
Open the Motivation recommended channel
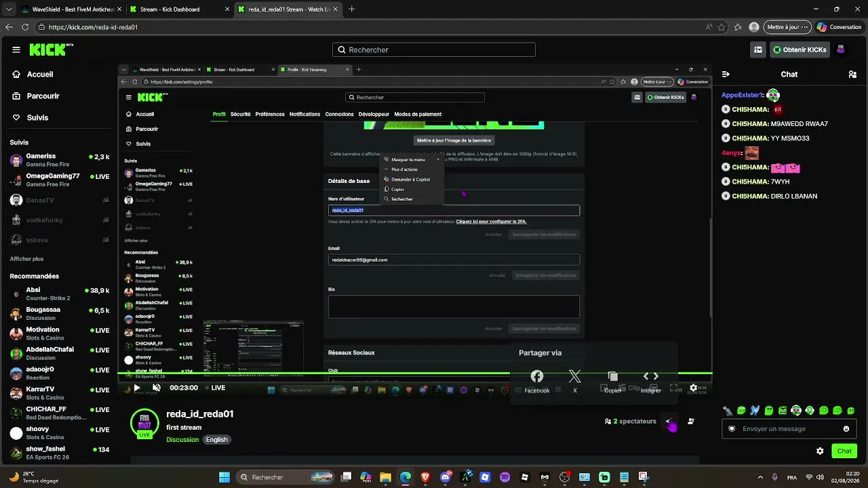coord(60,333)
